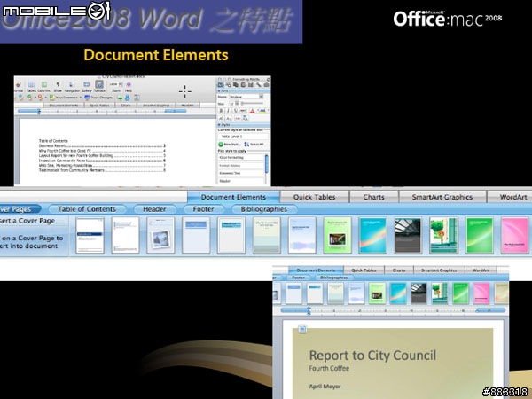
Task: Click the green New Style button
Action: click(x=229, y=145)
